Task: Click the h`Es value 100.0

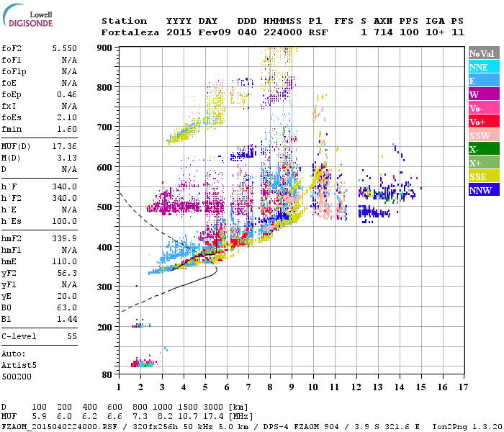Action: click(x=65, y=222)
